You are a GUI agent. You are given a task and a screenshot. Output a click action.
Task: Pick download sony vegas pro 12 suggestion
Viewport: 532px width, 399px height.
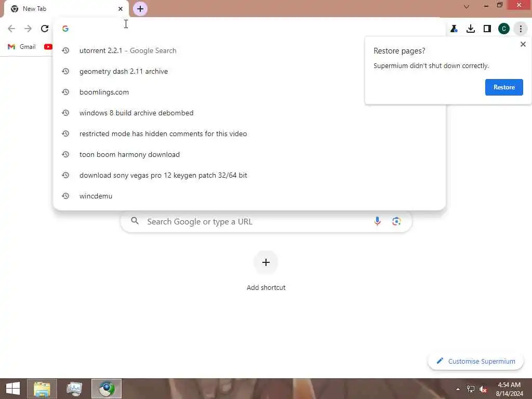pos(249,175)
